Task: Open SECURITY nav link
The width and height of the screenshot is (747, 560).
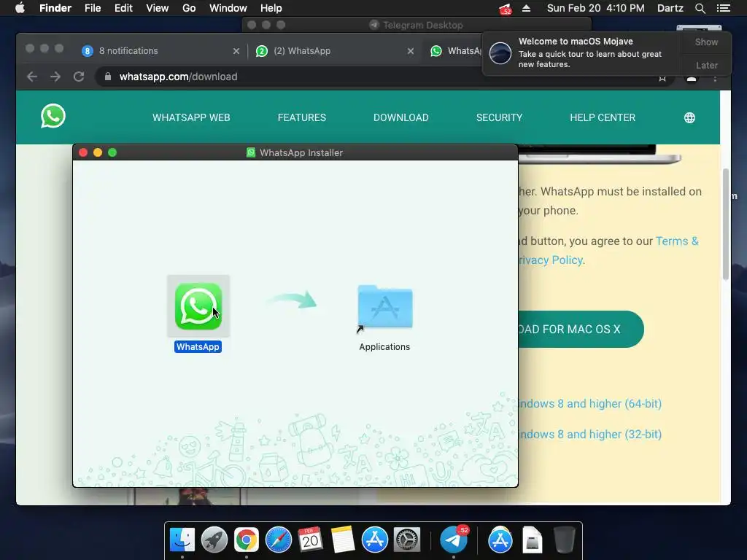Action: tap(499, 117)
